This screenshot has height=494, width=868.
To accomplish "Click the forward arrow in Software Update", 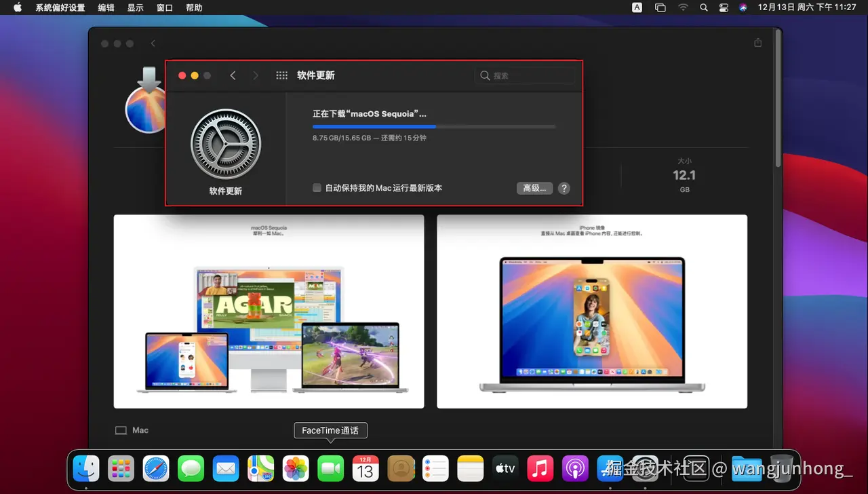I will coord(256,75).
